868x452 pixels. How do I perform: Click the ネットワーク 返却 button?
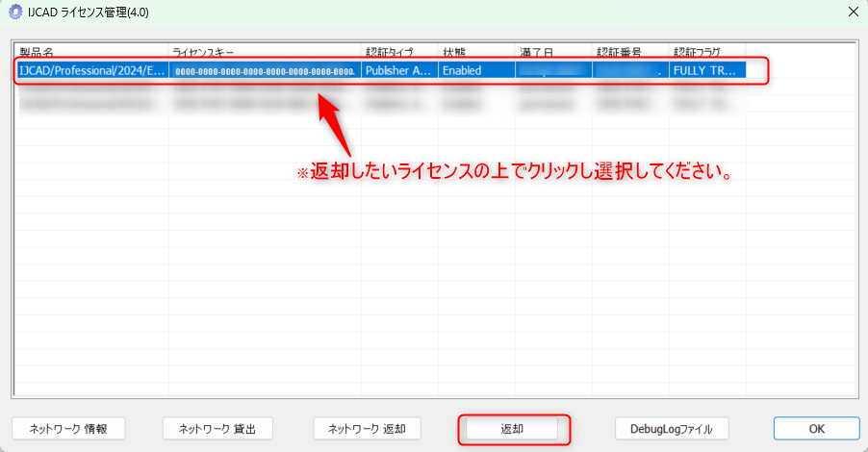pos(367,429)
